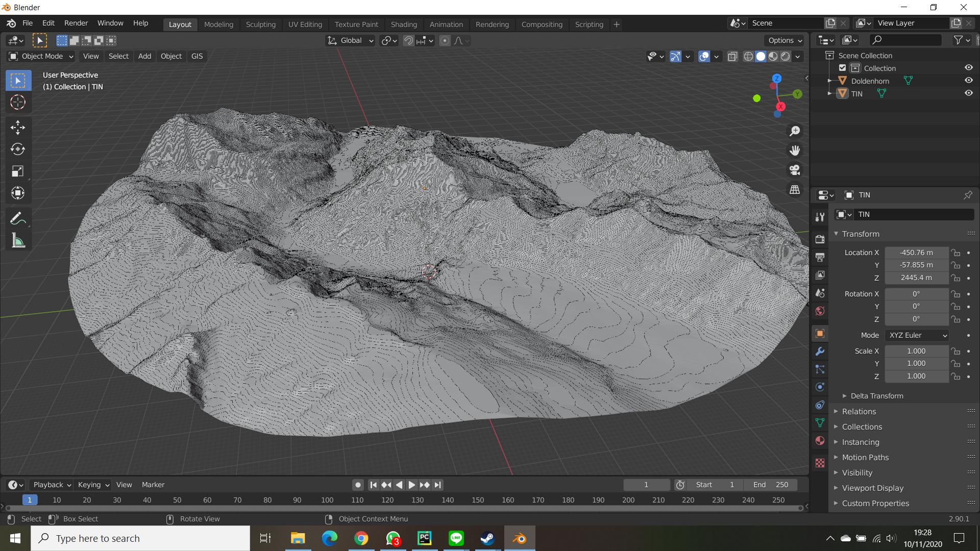Toggle auto keying record button
The image size is (980, 551).
point(358,485)
